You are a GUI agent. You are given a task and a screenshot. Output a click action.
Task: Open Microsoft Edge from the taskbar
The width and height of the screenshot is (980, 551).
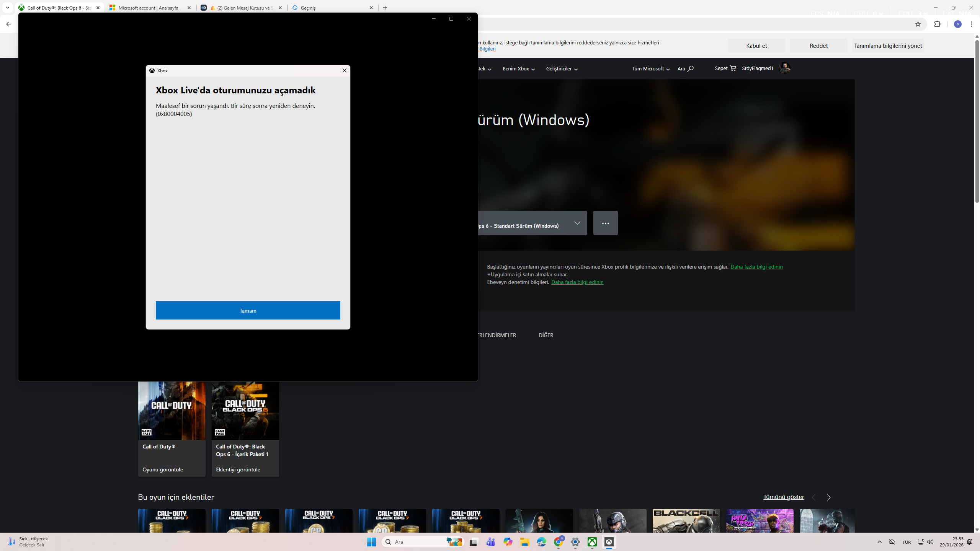541,542
